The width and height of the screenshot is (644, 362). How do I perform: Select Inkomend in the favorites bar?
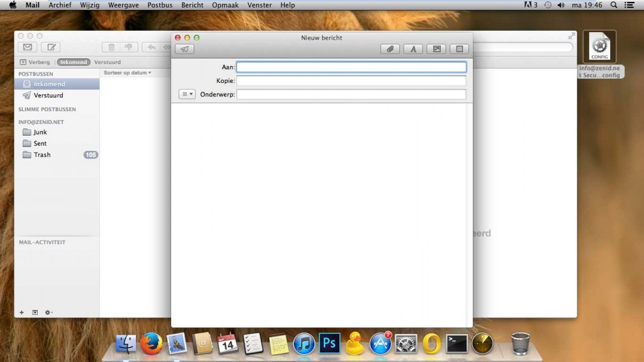tap(73, 62)
